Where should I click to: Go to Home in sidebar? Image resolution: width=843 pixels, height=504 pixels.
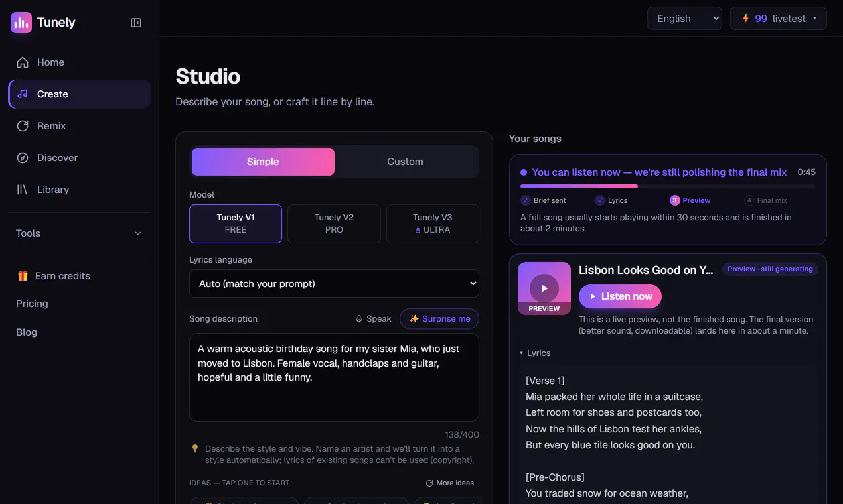80,62
